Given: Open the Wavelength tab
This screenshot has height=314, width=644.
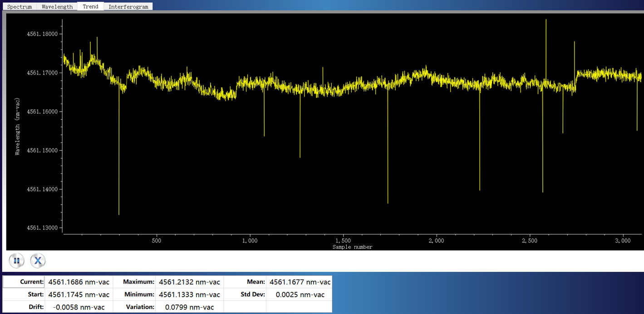Looking at the screenshot, I should point(57,7).
